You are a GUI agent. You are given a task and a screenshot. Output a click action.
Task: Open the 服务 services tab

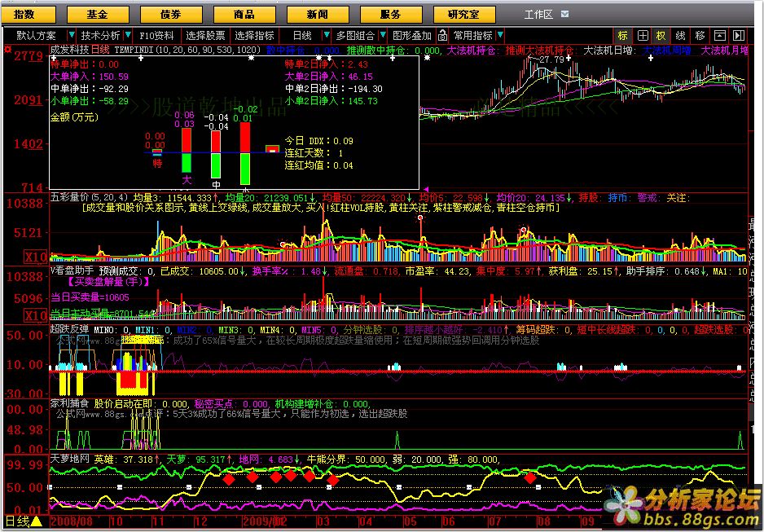tap(391, 15)
